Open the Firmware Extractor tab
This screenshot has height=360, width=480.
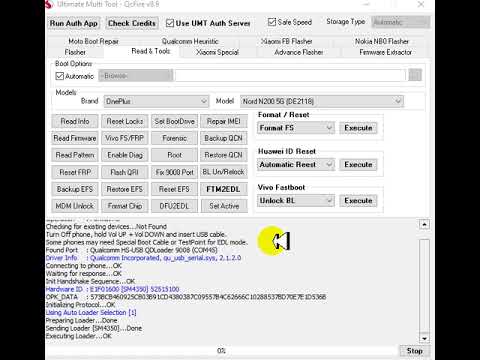coord(385,52)
